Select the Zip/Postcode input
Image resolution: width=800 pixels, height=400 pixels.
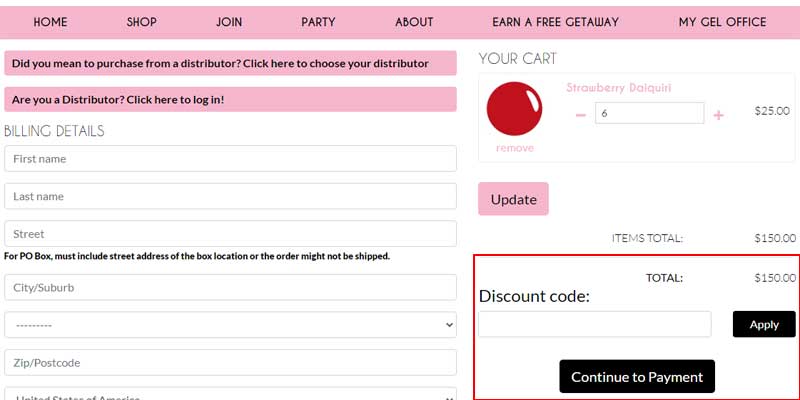pyautogui.click(x=230, y=362)
